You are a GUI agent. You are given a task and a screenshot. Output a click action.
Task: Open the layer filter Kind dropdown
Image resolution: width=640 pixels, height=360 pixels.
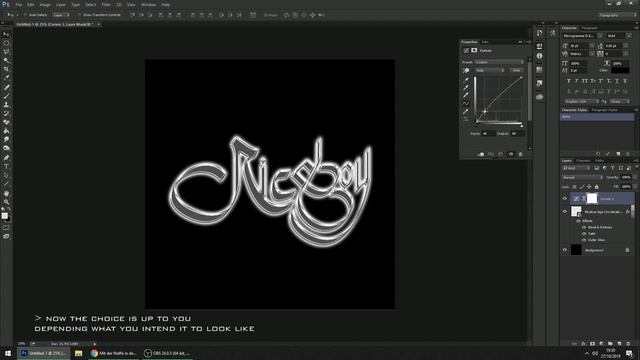577,168
